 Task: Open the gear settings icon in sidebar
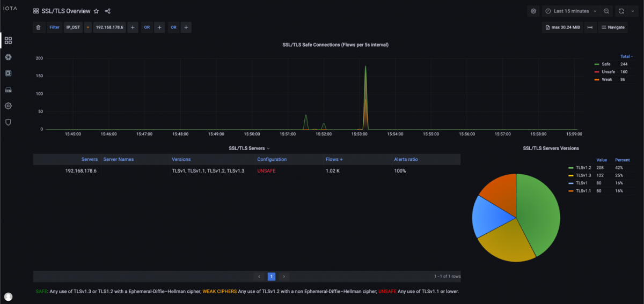(x=8, y=106)
